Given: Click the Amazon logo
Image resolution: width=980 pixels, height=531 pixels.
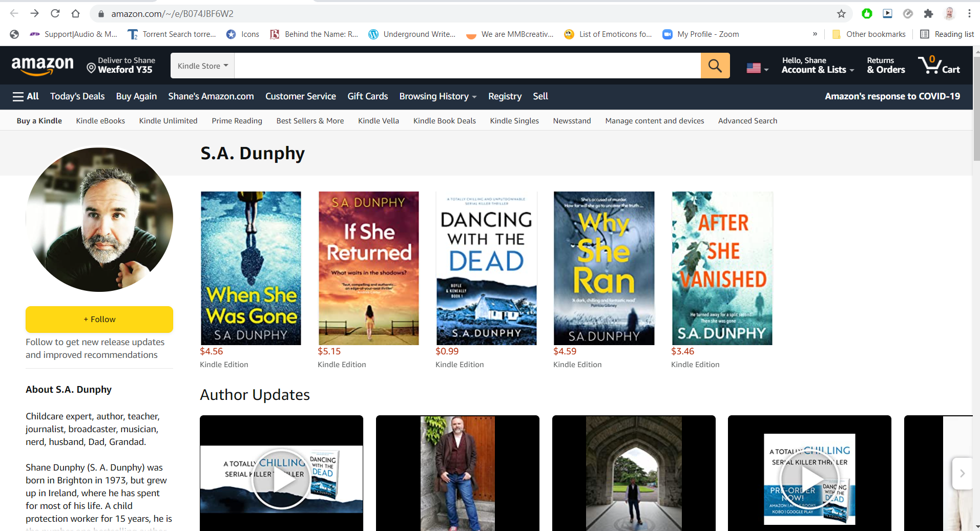Looking at the screenshot, I should (43, 66).
